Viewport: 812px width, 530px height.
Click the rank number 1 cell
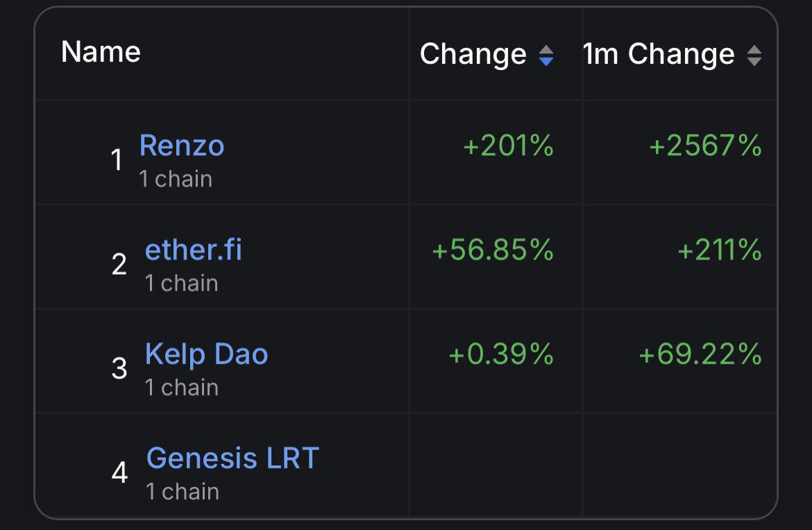click(117, 160)
